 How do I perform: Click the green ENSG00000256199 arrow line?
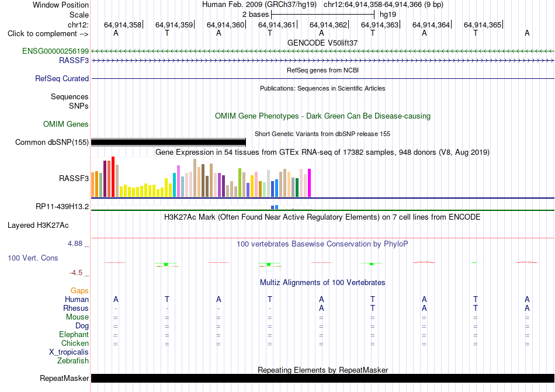click(323, 51)
